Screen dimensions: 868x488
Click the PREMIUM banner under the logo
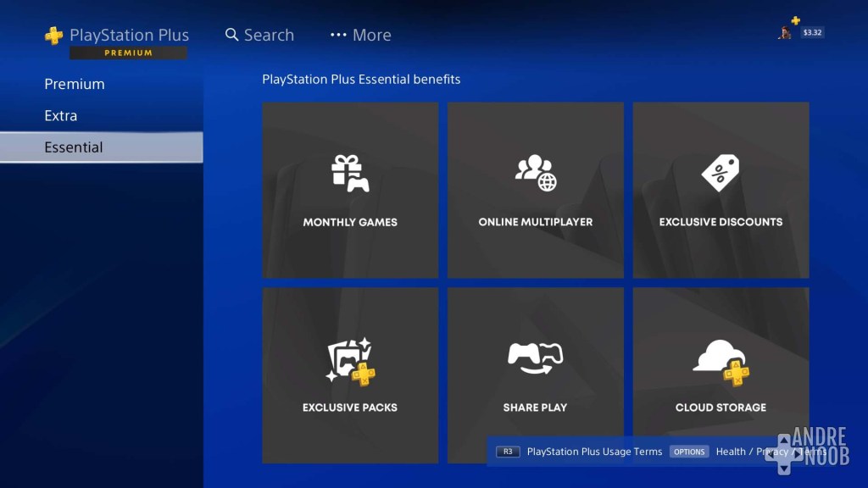pyautogui.click(x=129, y=53)
